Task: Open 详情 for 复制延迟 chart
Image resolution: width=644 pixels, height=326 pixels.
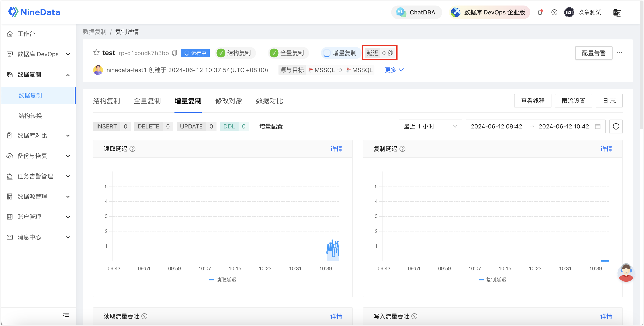Action: [606, 149]
